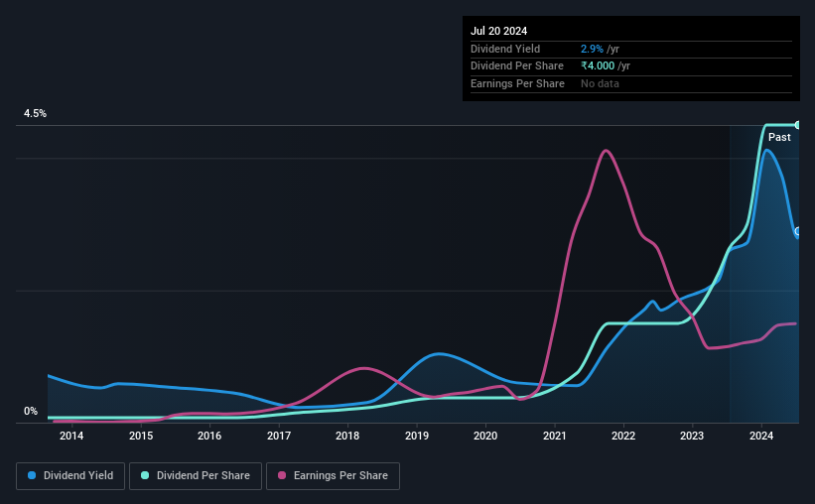
Task: Click the 2022 x-axis label
Action: tap(623, 436)
